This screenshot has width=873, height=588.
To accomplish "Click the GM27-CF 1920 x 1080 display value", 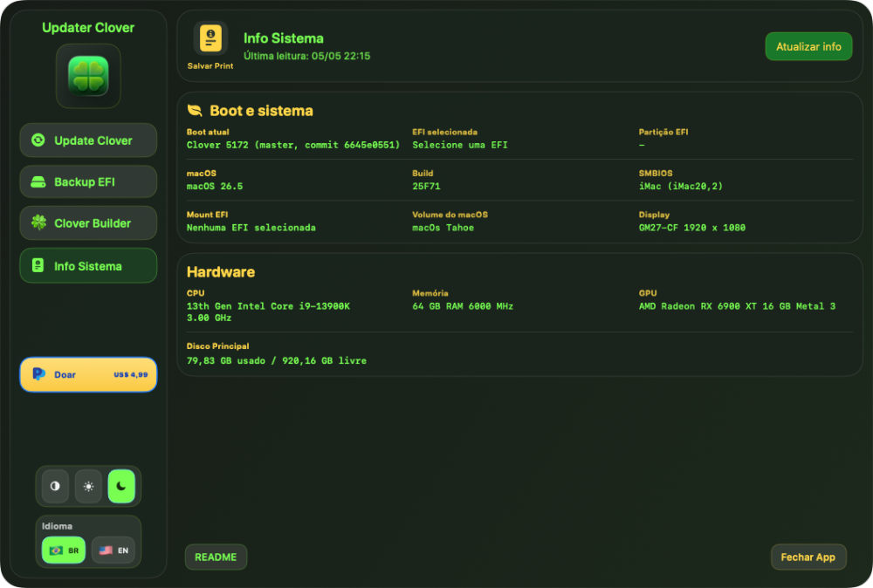I will pyautogui.click(x=692, y=227).
